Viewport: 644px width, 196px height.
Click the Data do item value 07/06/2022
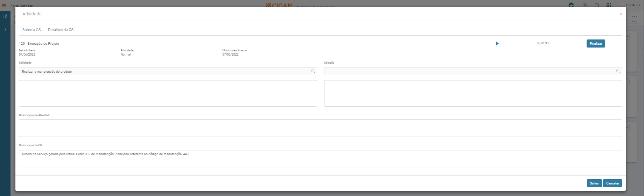tap(27, 55)
